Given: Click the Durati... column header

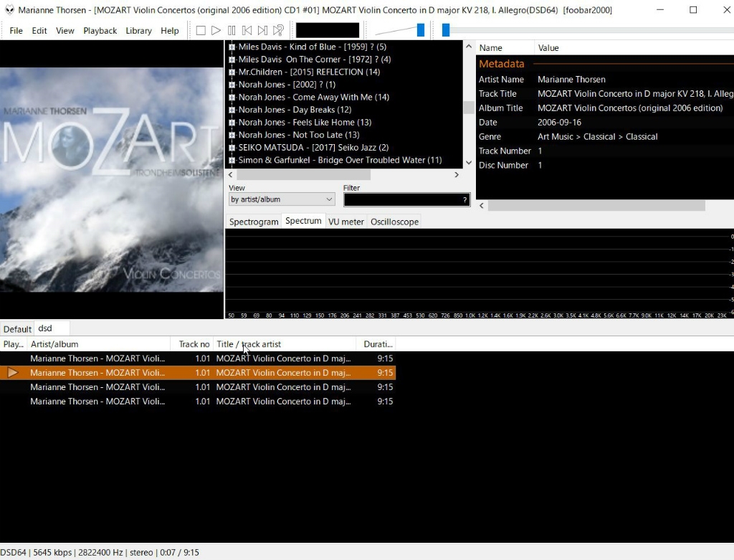Looking at the screenshot, I should pyautogui.click(x=376, y=344).
